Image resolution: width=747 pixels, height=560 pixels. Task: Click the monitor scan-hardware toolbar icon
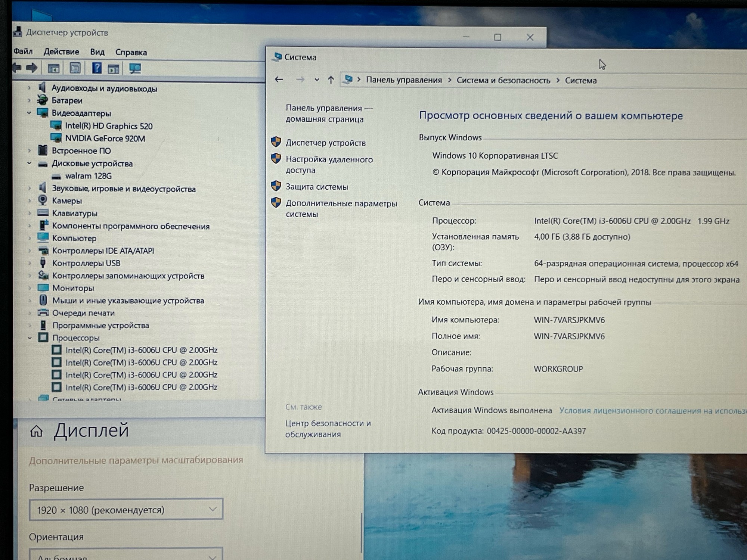coord(135,69)
